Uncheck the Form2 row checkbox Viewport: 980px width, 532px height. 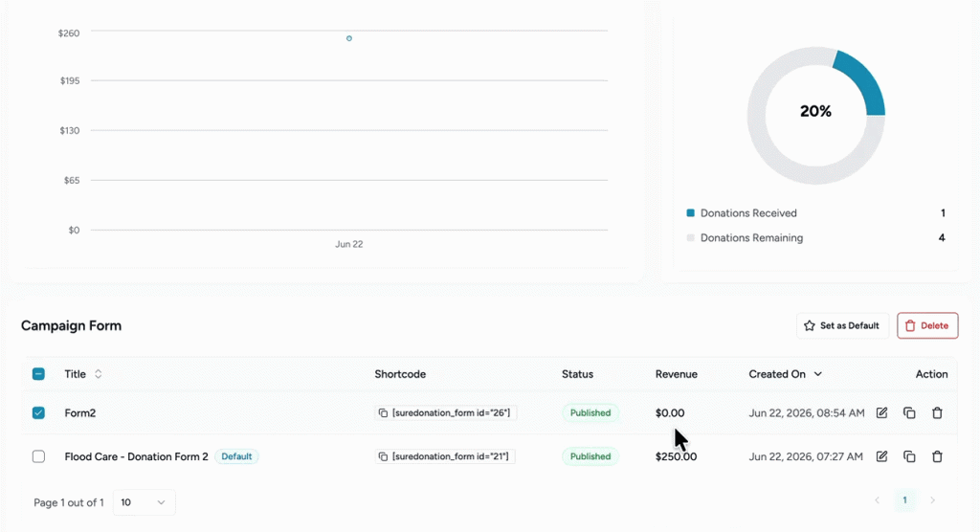38,412
